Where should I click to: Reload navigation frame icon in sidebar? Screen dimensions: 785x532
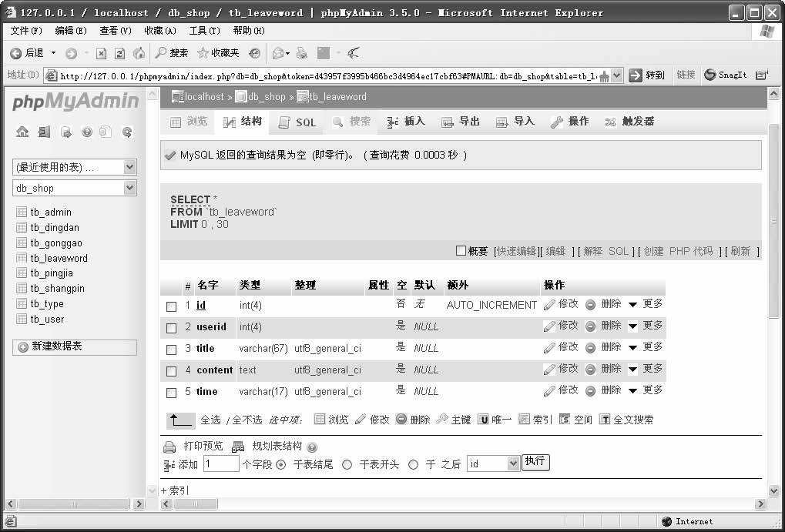(x=127, y=132)
